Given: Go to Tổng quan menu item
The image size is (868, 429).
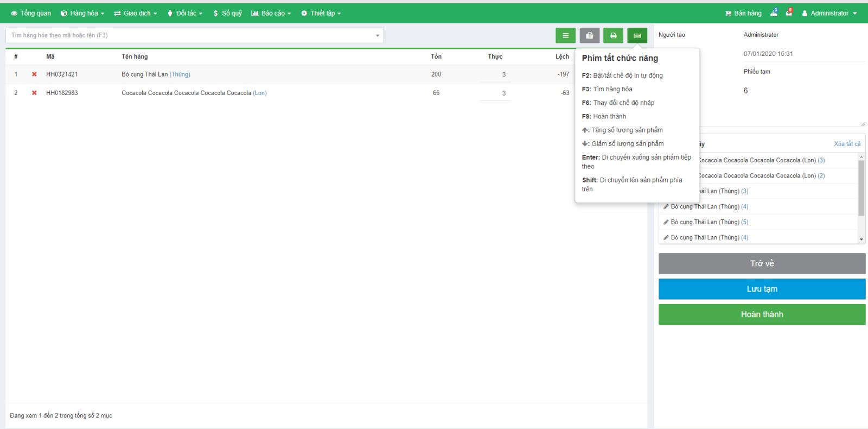Looking at the screenshot, I should (x=31, y=13).
